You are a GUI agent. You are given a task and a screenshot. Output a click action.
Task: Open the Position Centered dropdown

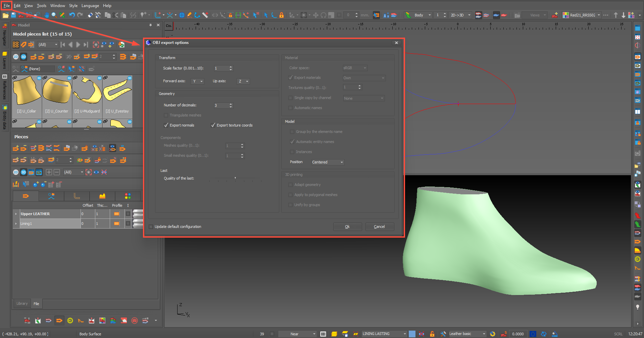(328, 162)
